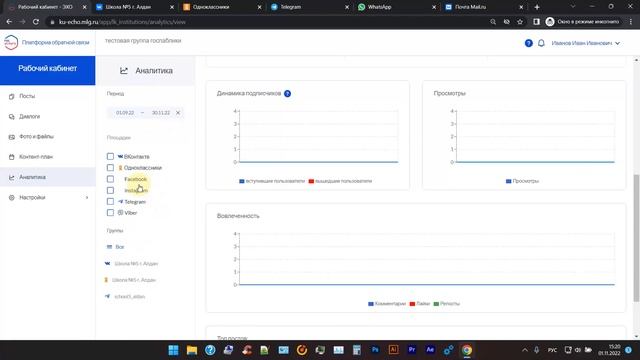The width and height of the screenshot is (640, 360).
Task: Click the browser back arrow
Action: point(9,22)
